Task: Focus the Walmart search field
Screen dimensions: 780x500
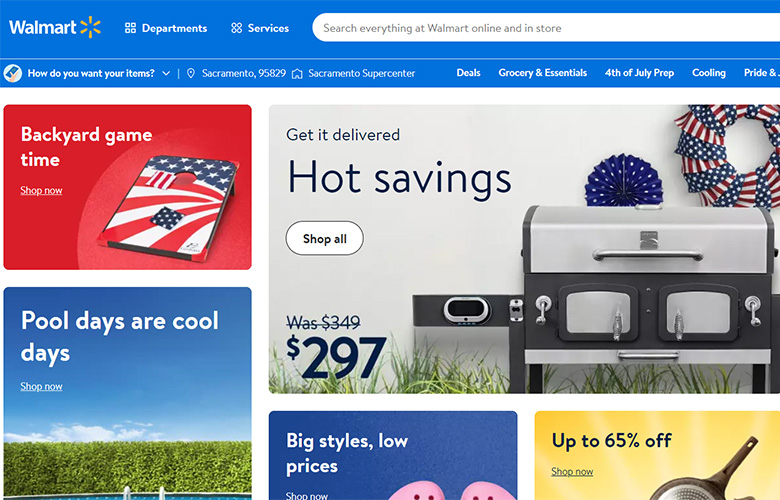Action: (546, 28)
